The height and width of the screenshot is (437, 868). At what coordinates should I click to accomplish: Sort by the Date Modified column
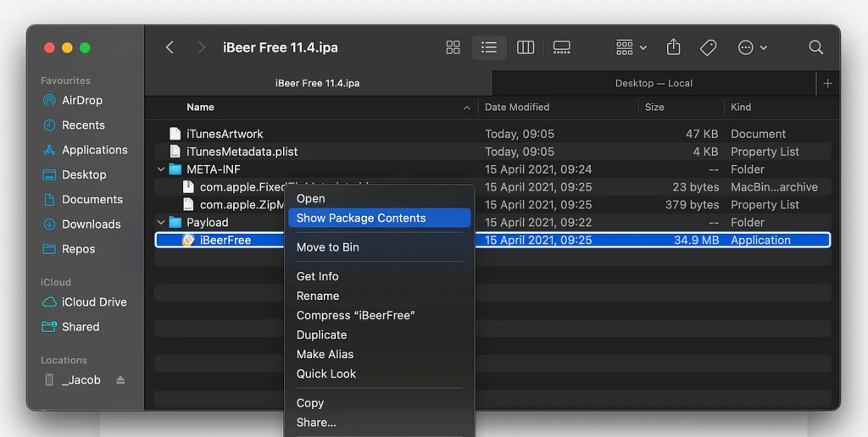tap(517, 108)
